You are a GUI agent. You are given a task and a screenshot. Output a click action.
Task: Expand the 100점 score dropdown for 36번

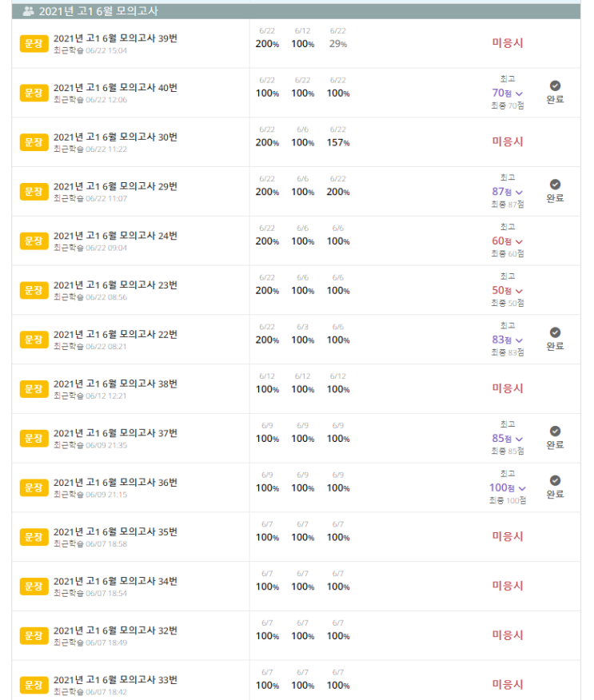point(522,488)
